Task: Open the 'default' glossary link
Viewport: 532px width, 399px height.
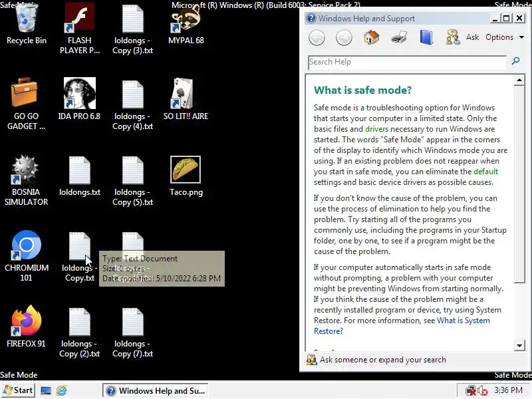Action: [x=485, y=172]
